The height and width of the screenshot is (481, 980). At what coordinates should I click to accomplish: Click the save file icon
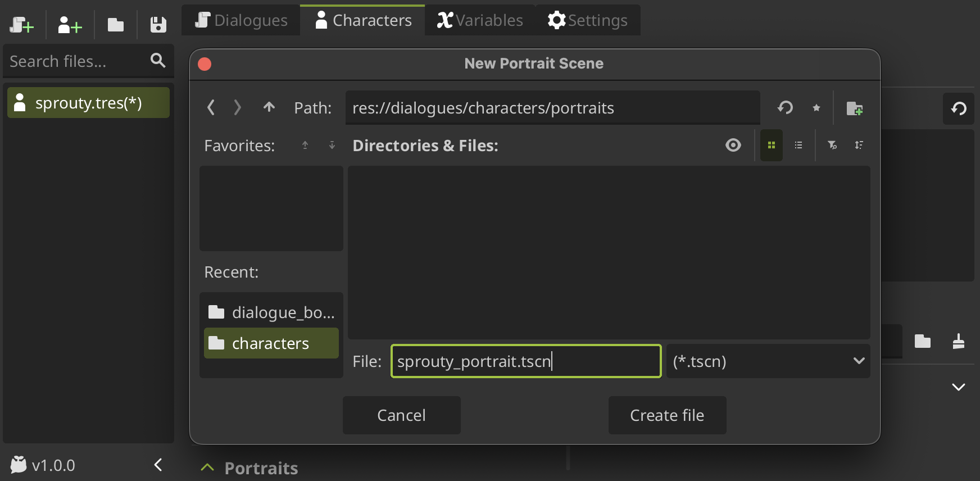(158, 25)
